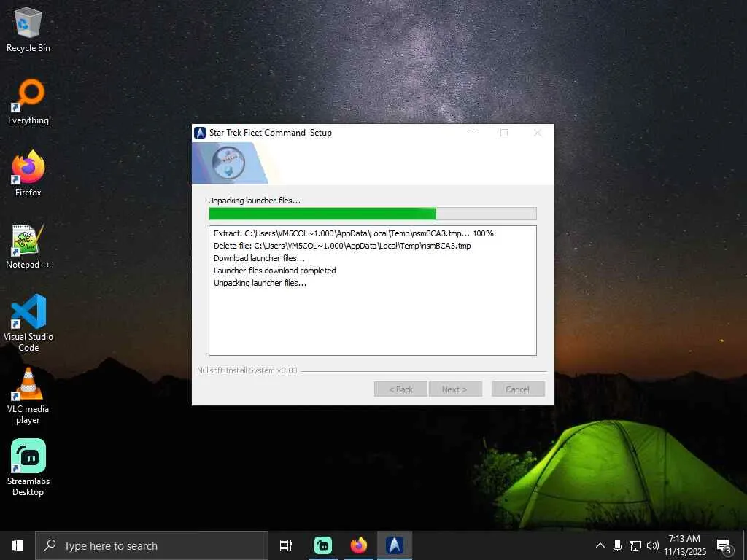
Task: Click the Next button in setup
Action: click(455, 389)
